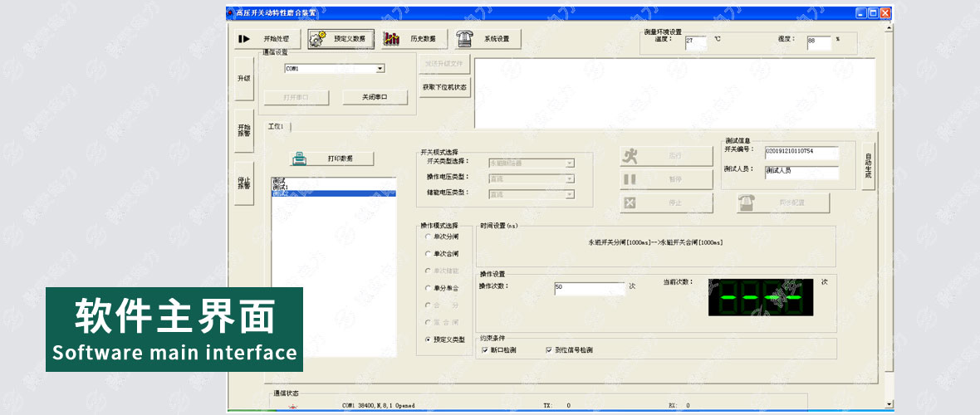This screenshot has height=415, width=980.
Task: Click the 发送升级文件 button
Action: pos(444,65)
